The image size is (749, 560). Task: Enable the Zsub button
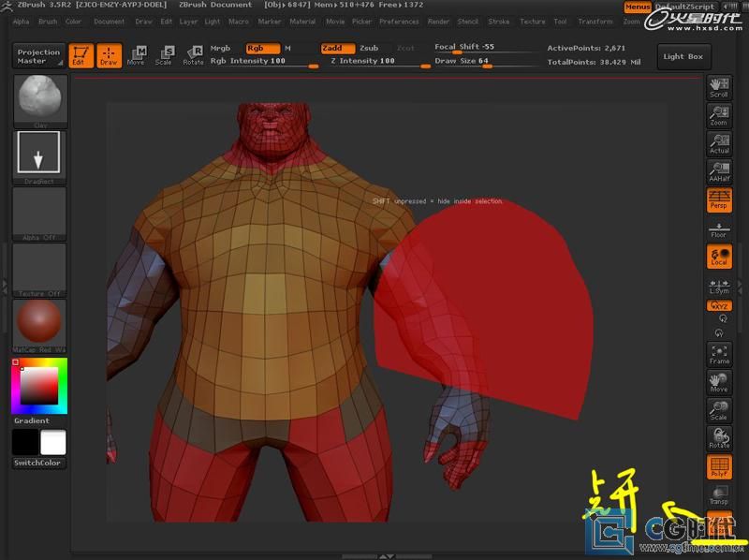coord(369,49)
